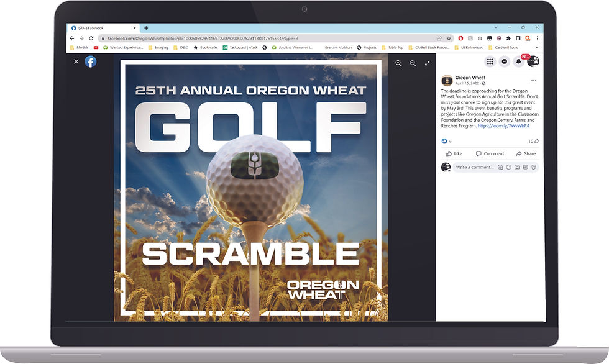Open the Cardwell Tools bookmark folder
Image resolution: width=609 pixels, height=364 pixels.
503,48
